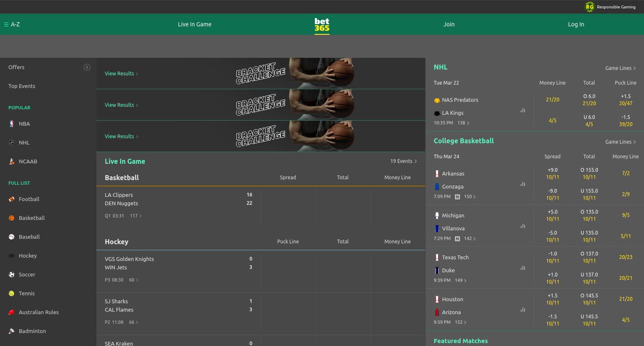Open 149 markets for Texas Tech vs Duke
The width and height of the screenshot is (644, 346).
pos(461,281)
